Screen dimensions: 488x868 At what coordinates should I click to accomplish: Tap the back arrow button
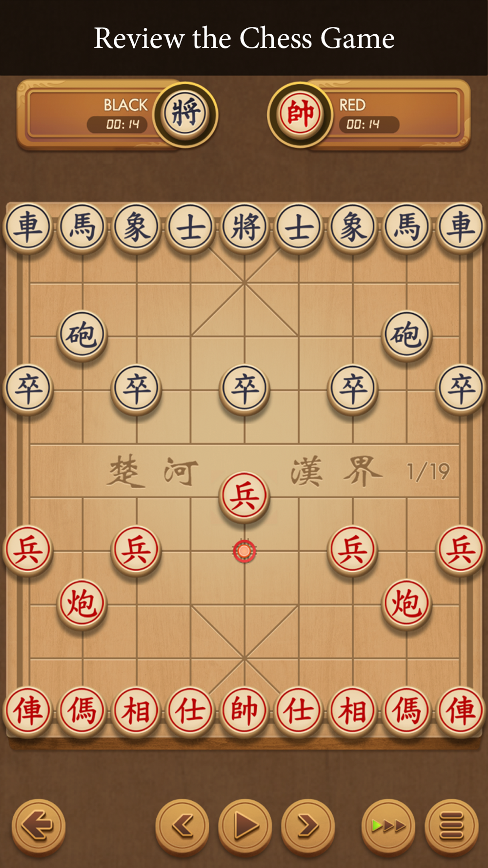39,826
